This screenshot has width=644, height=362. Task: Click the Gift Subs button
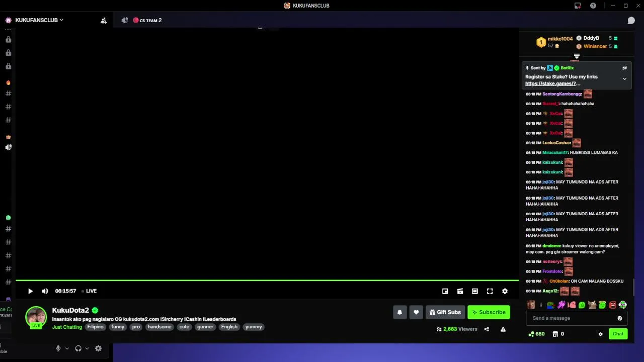(445, 312)
